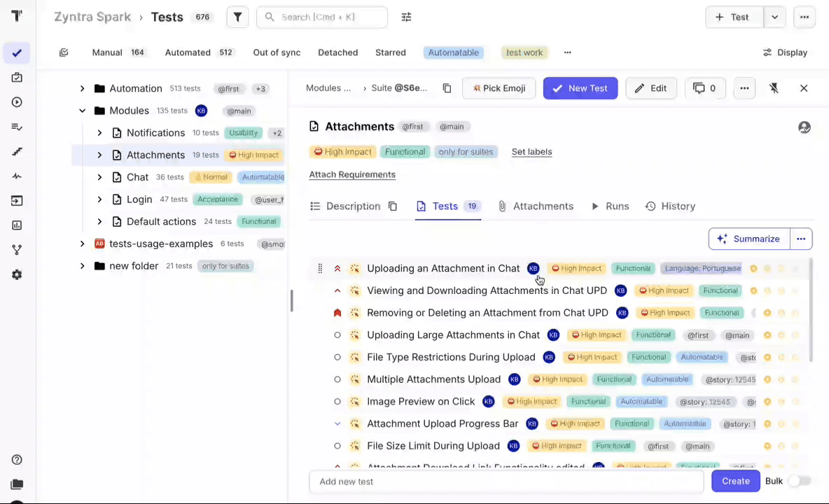Open the search settings sliders icon

[406, 17]
